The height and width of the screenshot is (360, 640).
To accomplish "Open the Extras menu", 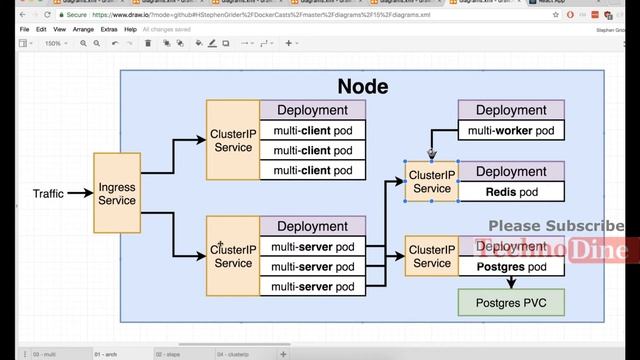I will (x=109, y=29).
